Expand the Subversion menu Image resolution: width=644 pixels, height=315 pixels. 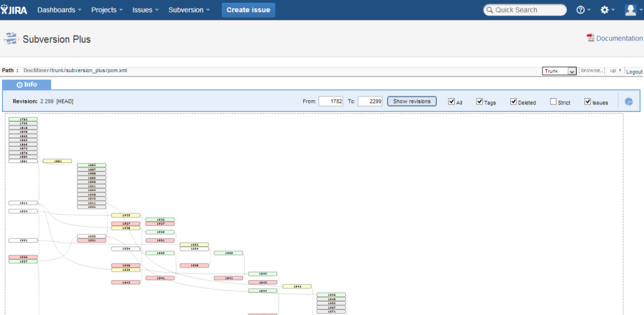(x=189, y=10)
